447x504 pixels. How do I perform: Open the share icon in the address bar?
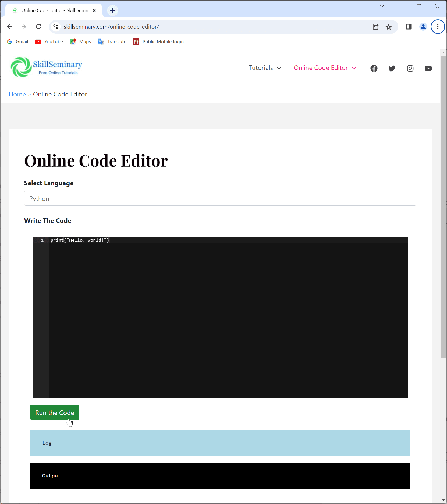tap(375, 27)
